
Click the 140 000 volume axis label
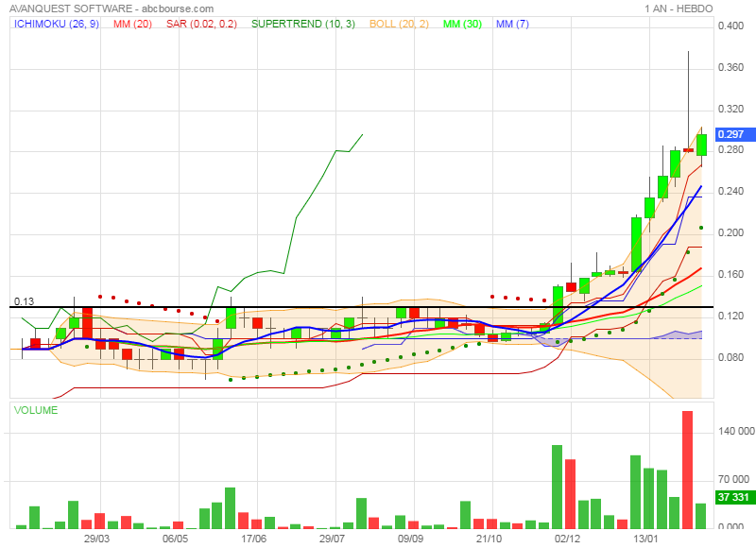pos(736,431)
